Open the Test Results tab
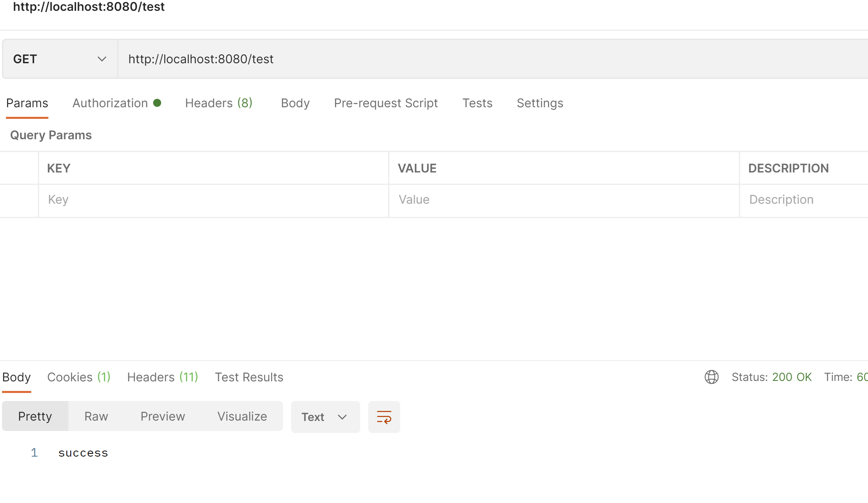 pos(249,377)
